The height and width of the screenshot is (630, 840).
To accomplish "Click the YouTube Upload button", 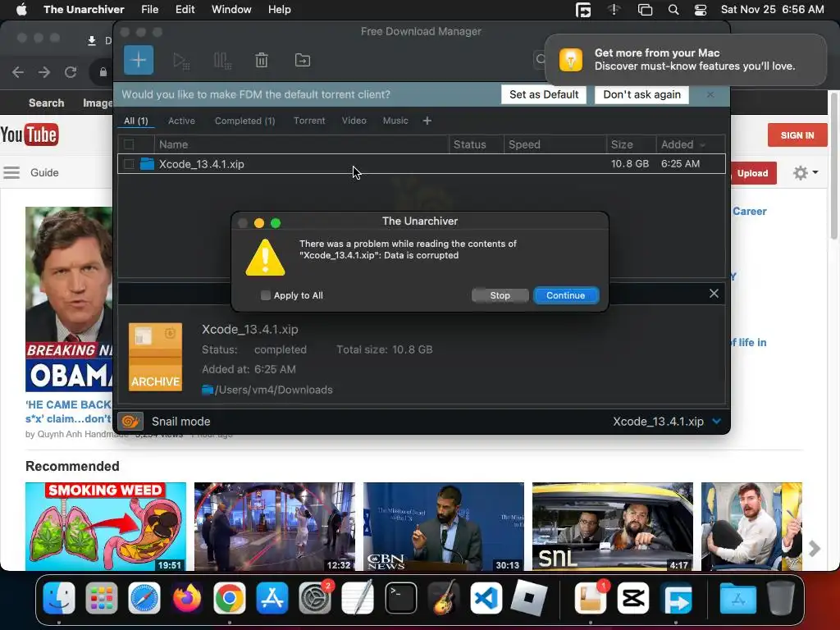I will [752, 173].
